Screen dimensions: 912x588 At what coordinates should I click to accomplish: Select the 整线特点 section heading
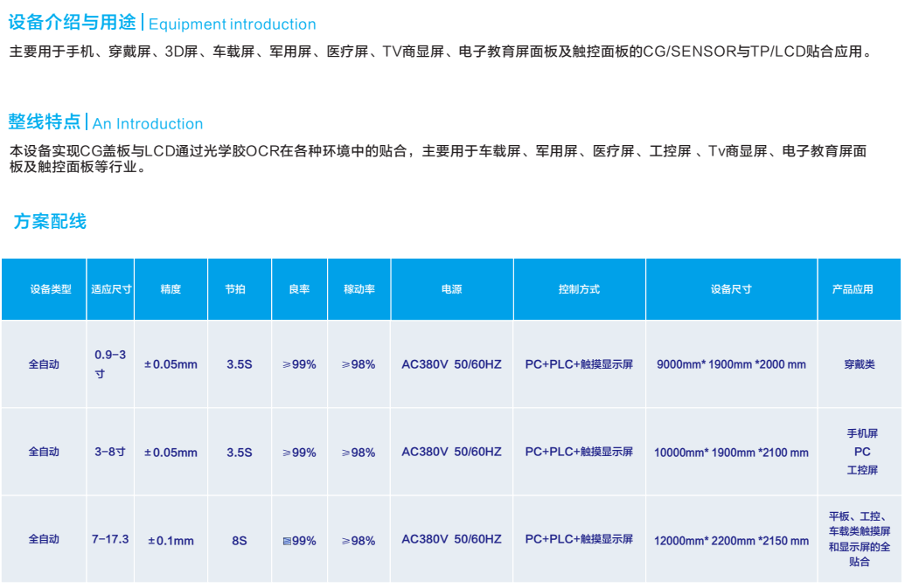coord(44,121)
